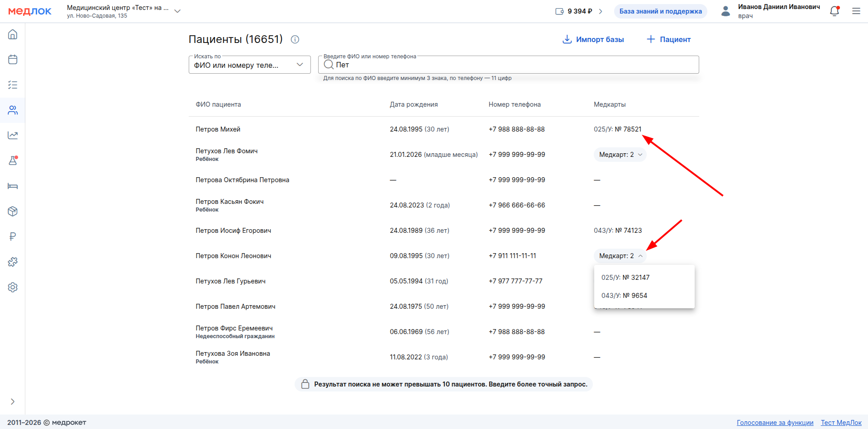Select medical card 025/У № 32147
The image size is (868, 429).
pyautogui.click(x=625, y=278)
